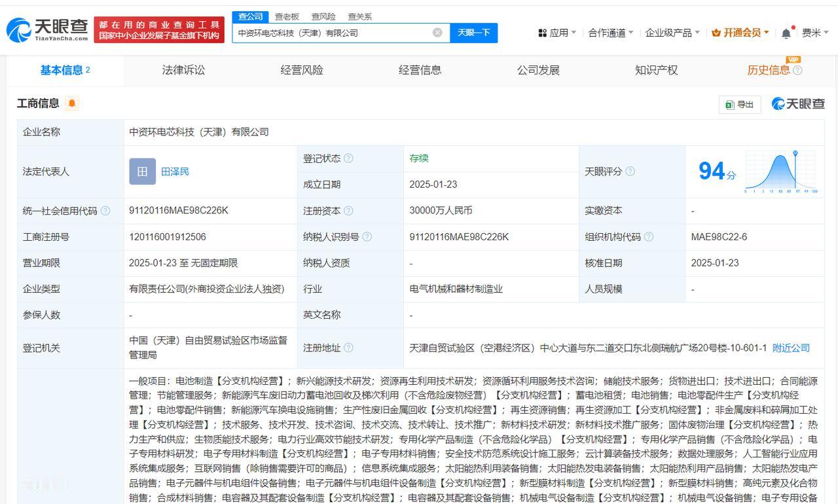Viewport: 838px width, 504px height.
Task: Click the help icon next to 组织机构代码
Action: point(649,237)
